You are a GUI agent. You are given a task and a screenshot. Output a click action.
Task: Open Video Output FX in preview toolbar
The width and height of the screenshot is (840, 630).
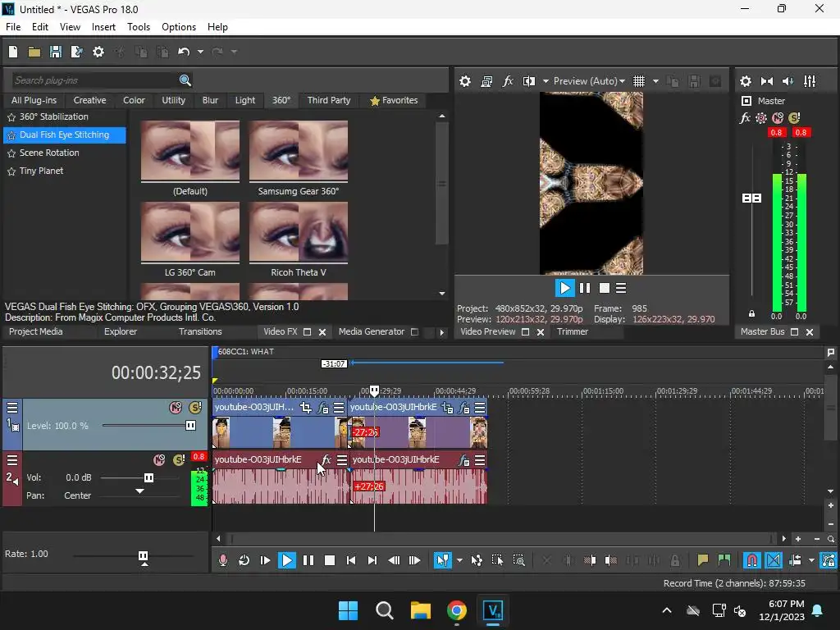508,81
